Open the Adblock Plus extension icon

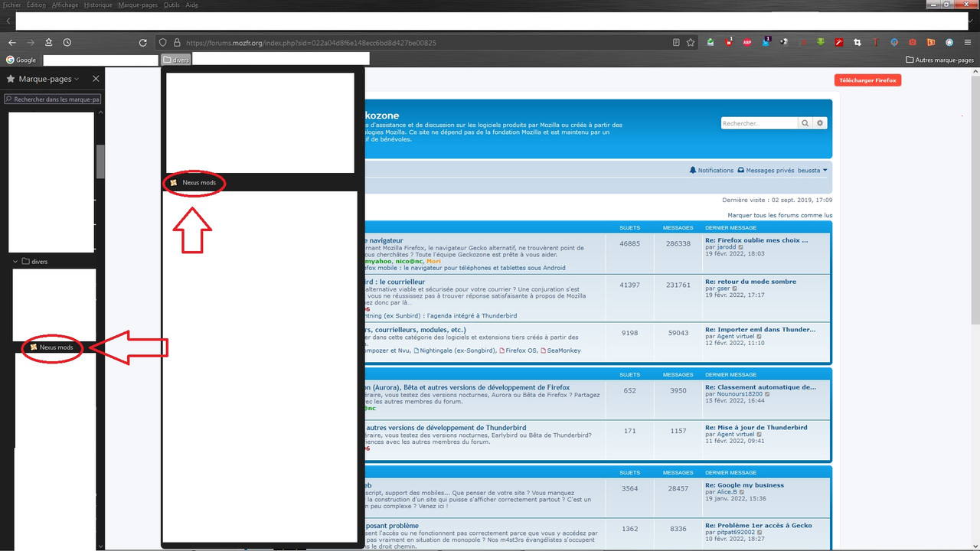coord(747,43)
